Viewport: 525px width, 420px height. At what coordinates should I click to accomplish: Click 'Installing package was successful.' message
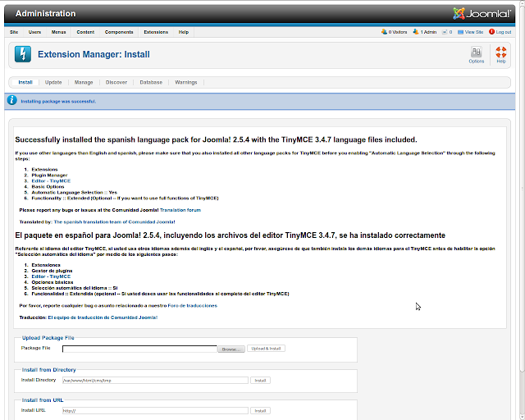pos(58,102)
